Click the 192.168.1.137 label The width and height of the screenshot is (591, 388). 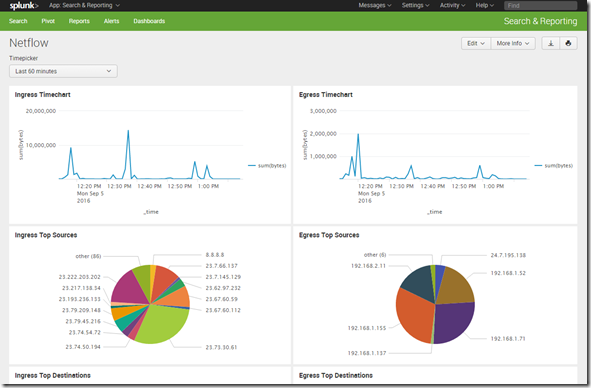point(367,353)
